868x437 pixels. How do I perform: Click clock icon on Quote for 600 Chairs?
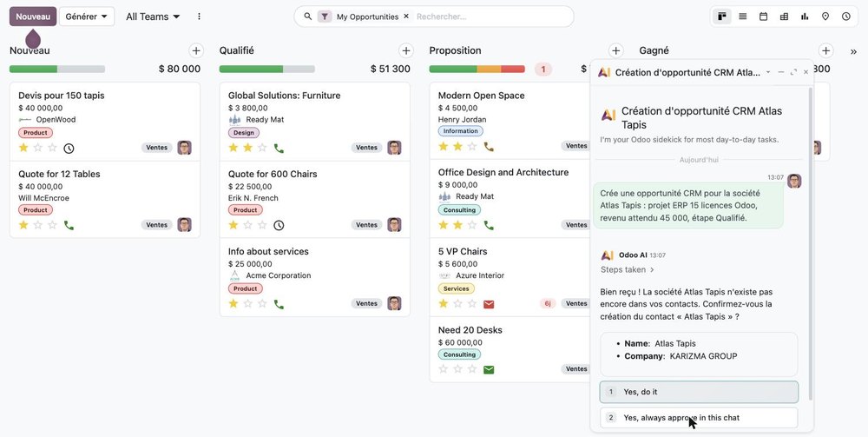point(279,225)
